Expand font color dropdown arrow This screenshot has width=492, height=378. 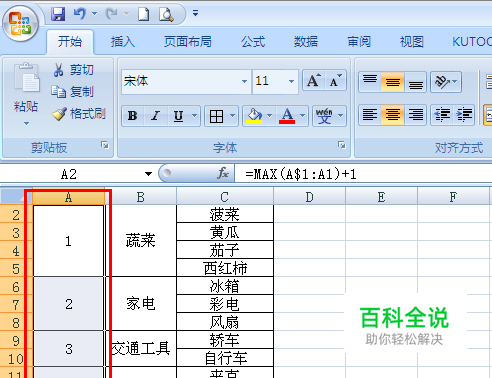[x=302, y=116]
